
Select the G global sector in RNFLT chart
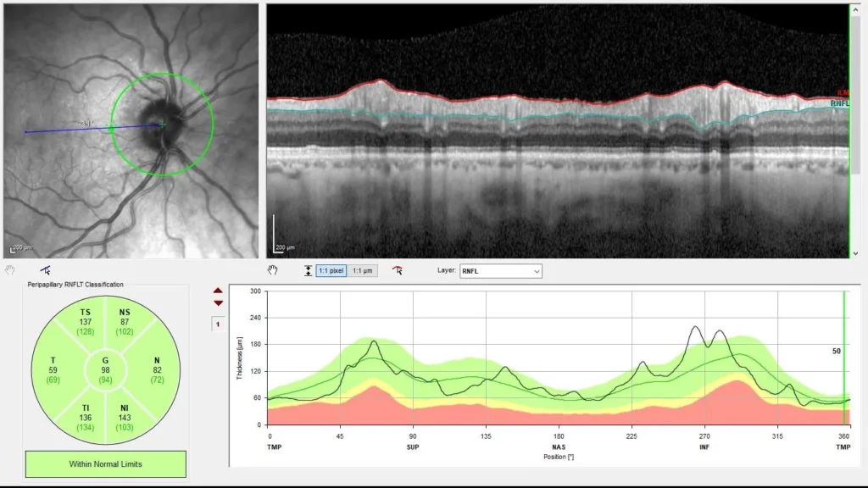tap(105, 369)
